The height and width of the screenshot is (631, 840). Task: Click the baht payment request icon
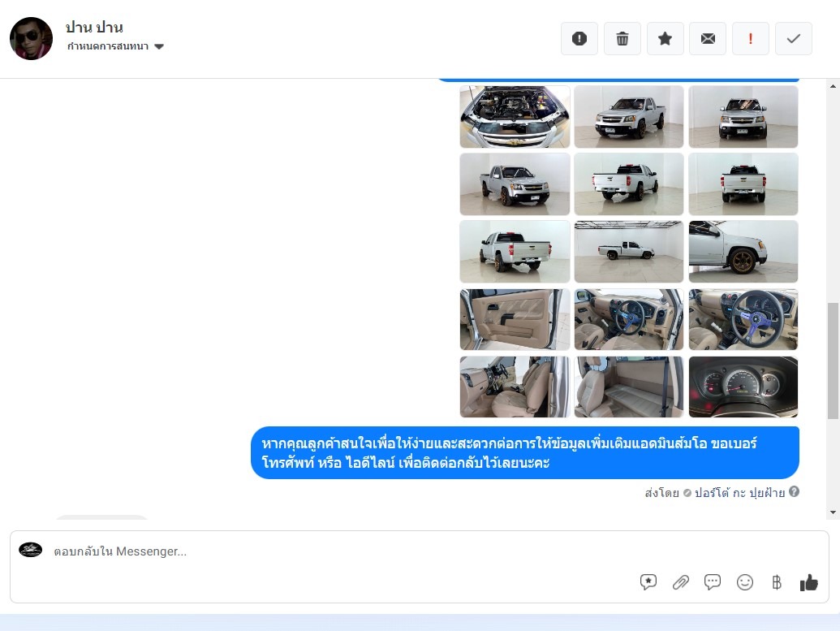pyautogui.click(x=777, y=582)
